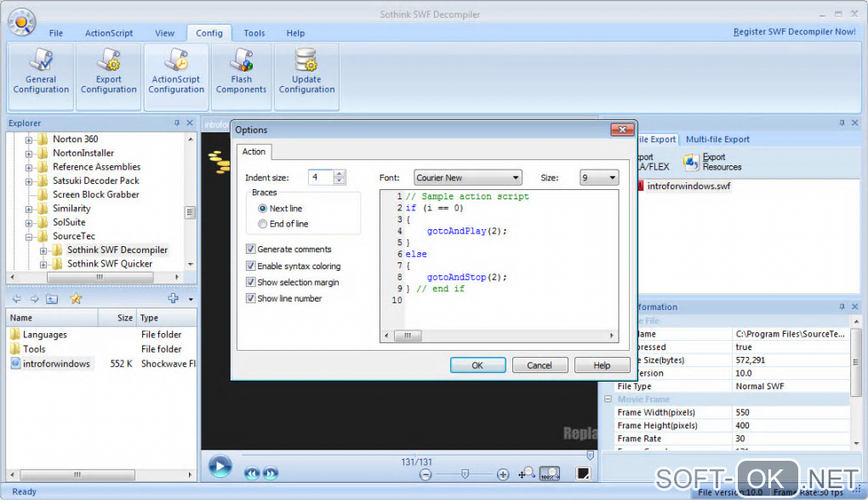Open the Help ribbon tab
Image resolution: width=868 pixels, height=500 pixels.
(x=295, y=33)
